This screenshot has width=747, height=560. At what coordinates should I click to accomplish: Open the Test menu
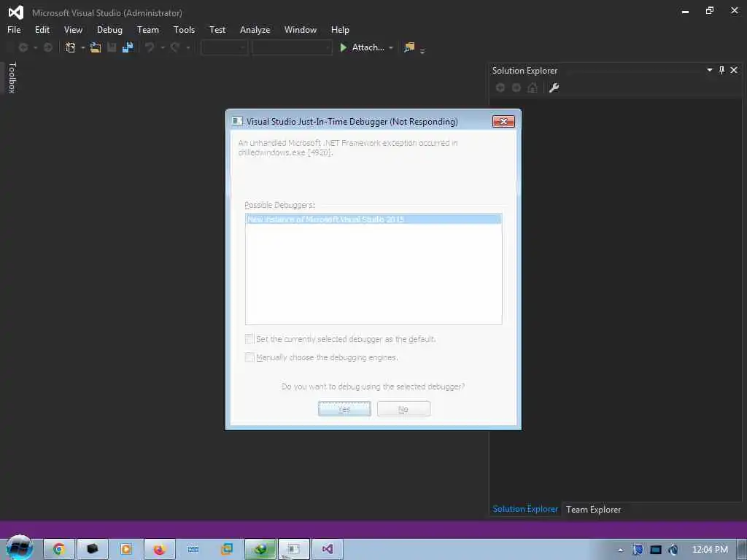[217, 29]
